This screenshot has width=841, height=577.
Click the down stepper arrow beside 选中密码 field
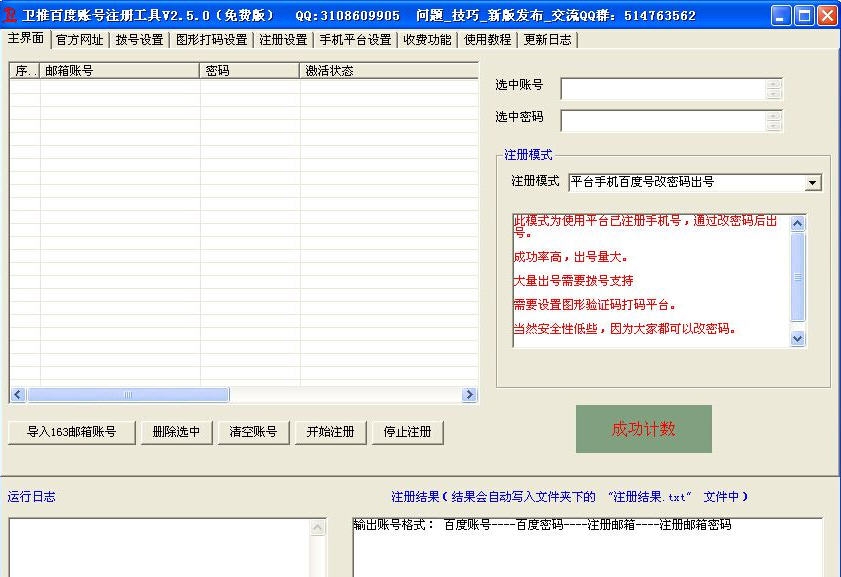tap(775, 127)
